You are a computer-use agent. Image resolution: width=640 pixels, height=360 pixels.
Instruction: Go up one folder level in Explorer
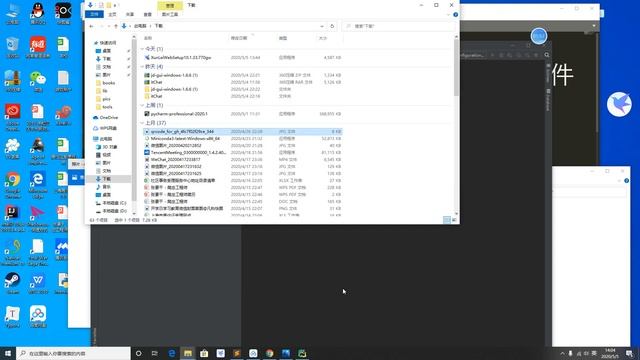coord(116,26)
